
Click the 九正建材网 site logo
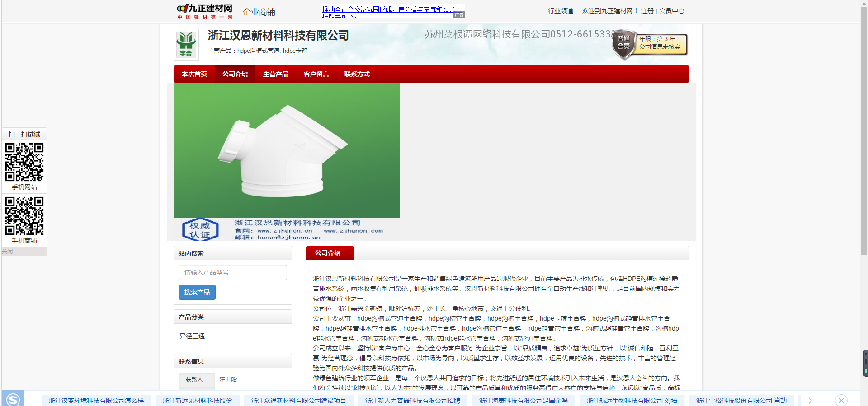(x=204, y=11)
